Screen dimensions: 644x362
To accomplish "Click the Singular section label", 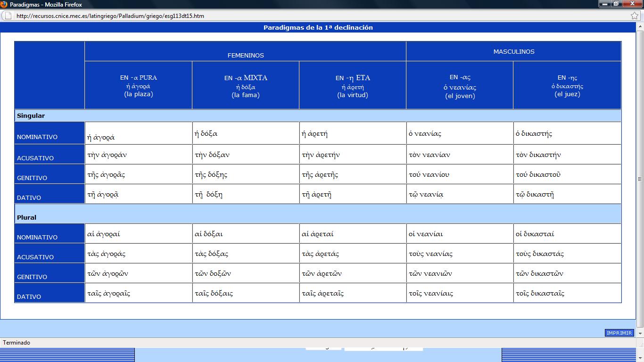I will pos(31,115).
